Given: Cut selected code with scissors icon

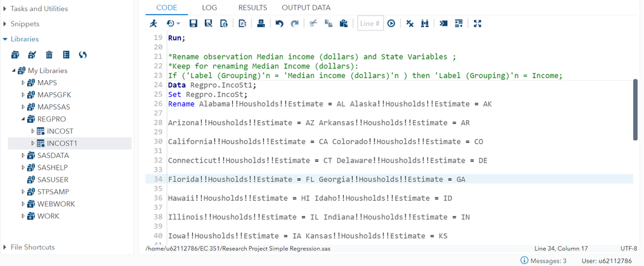Looking at the screenshot, I should pos(313,23).
